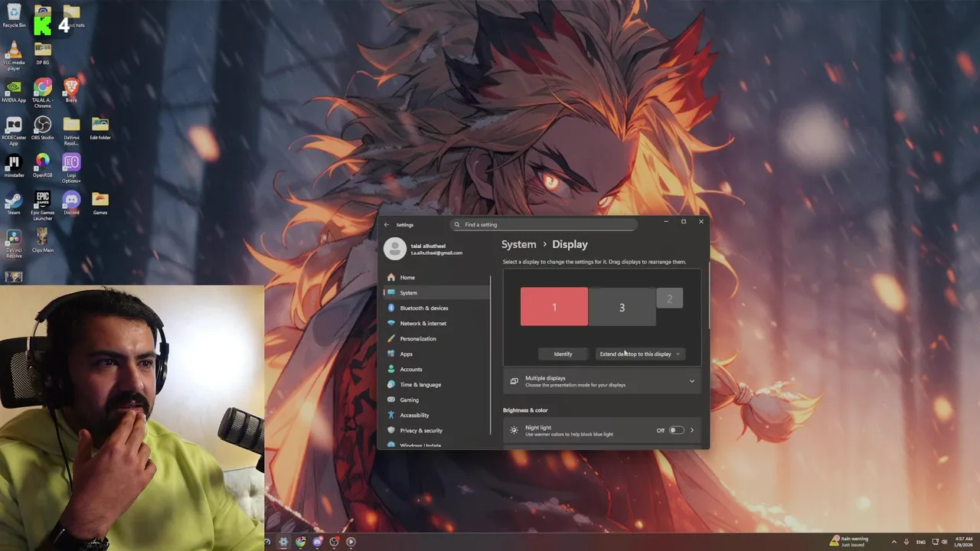Open Personalization settings
Screen dimensions: 980x551
coord(437,338)
